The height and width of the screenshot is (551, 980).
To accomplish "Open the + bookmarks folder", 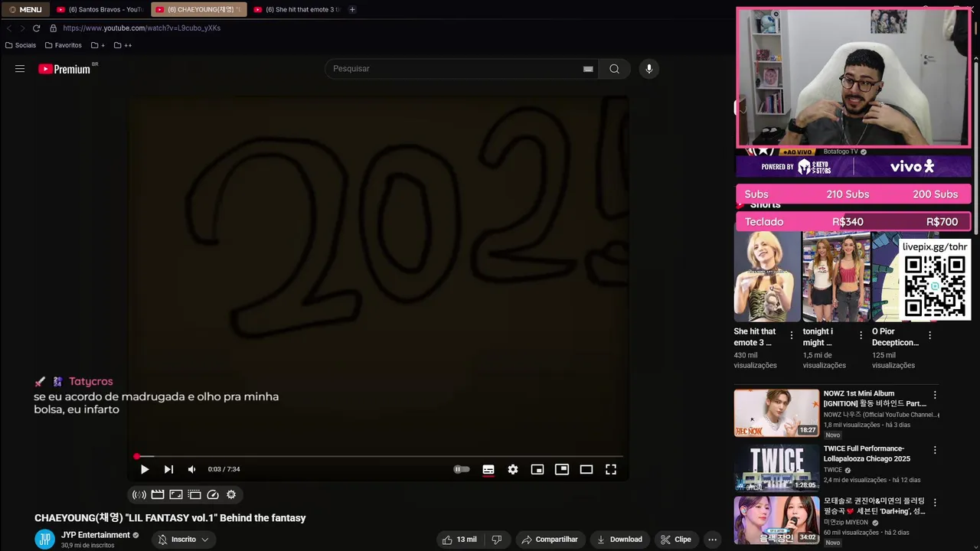I will pyautogui.click(x=98, y=45).
